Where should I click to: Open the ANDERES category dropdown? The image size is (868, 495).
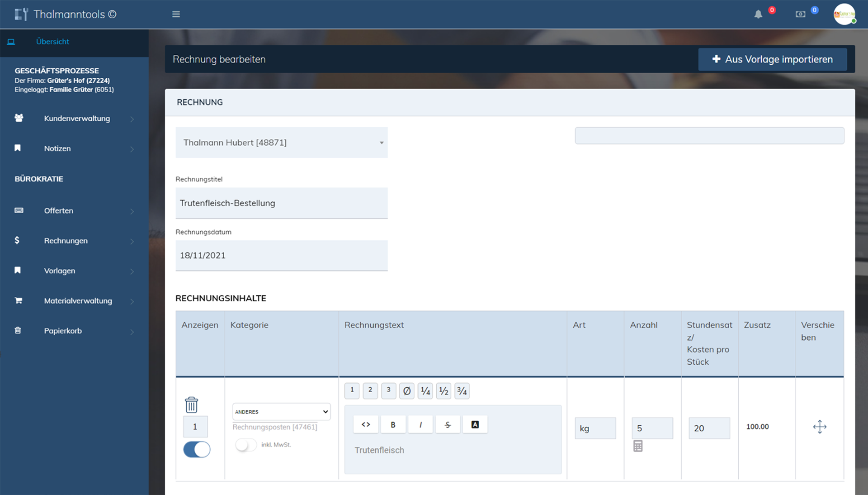[281, 412]
